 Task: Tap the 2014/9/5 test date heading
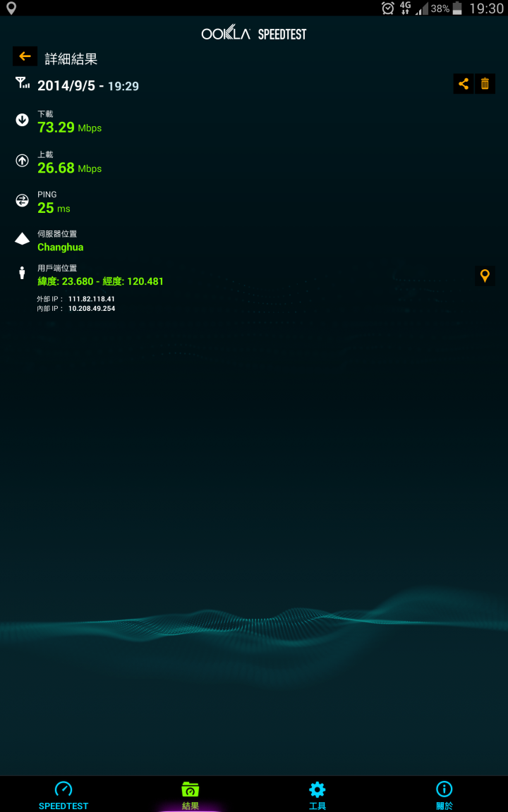pyautogui.click(x=66, y=85)
